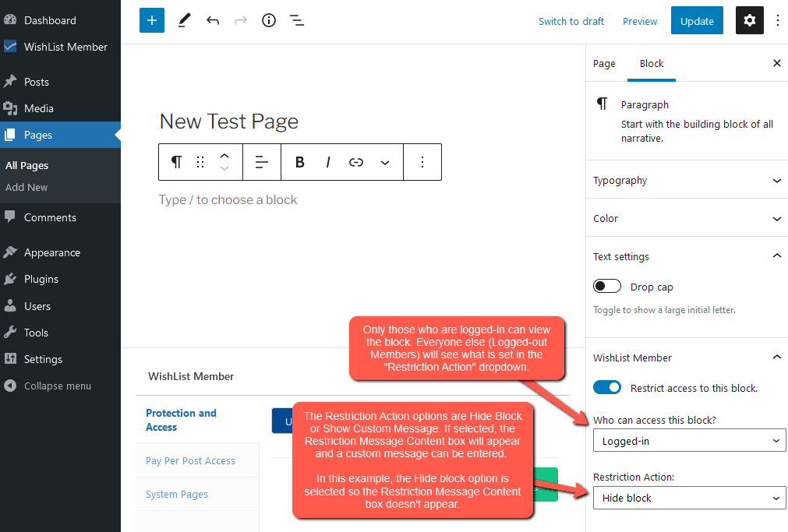Click the paragraph block type icon in block toolbar

[176, 162]
